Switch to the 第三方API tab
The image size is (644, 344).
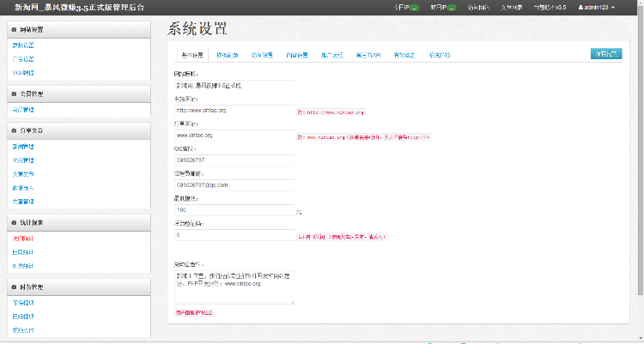(368, 55)
